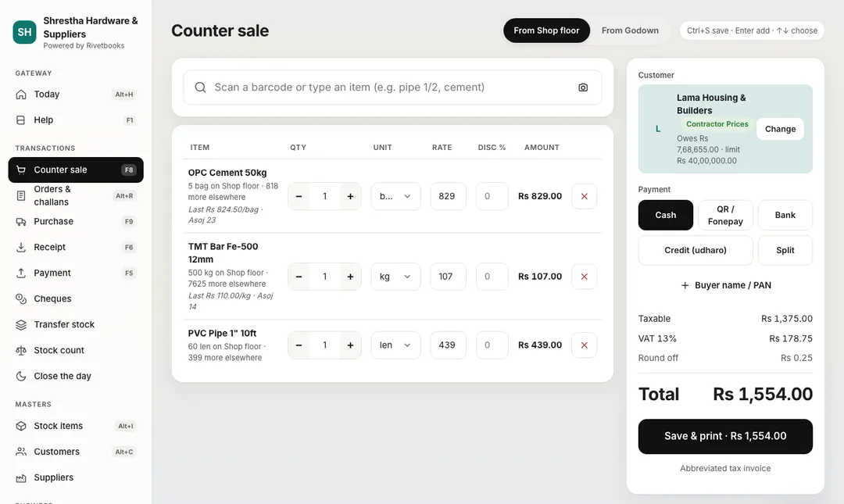844x504 pixels.
Task: Click amount Rs 439.00
Action: pyautogui.click(x=540, y=345)
